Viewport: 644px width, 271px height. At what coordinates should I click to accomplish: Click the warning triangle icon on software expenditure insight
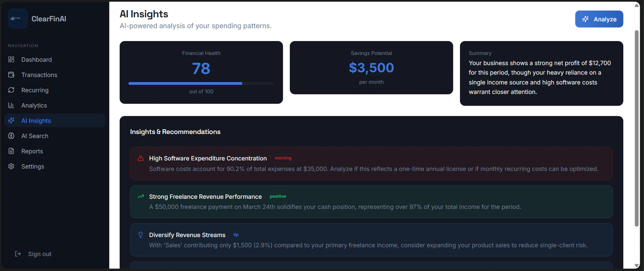tap(141, 158)
